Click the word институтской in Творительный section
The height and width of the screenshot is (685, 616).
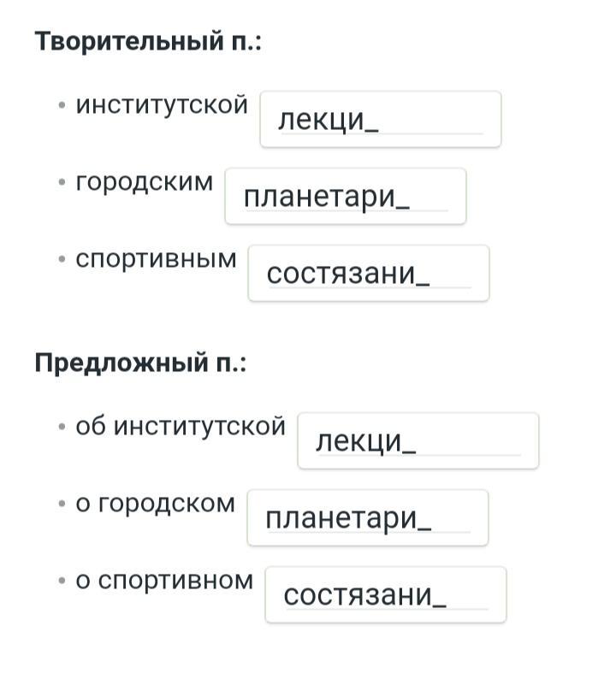pyautogui.click(x=162, y=105)
